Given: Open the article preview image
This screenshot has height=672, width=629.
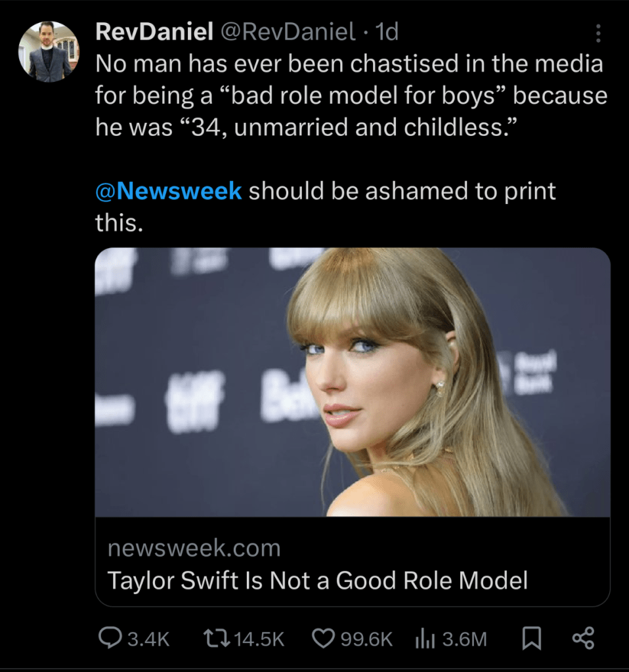Looking at the screenshot, I should click(x=353, y=382).
